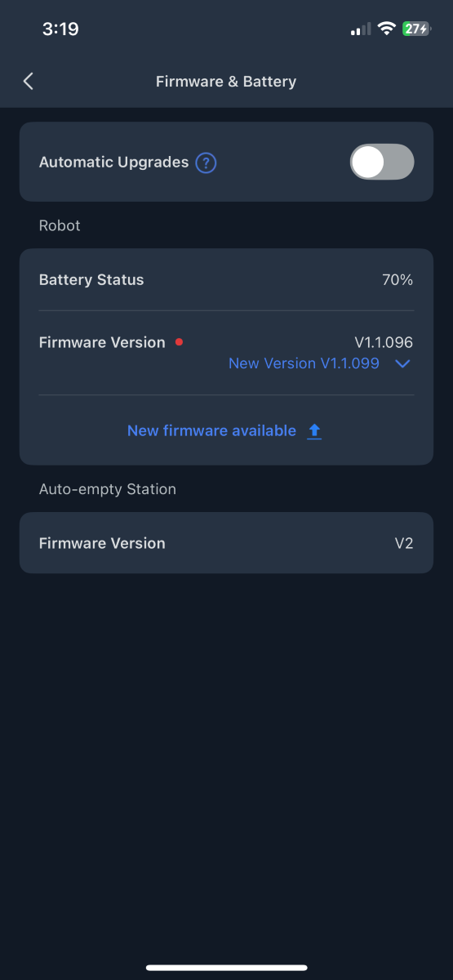Select robot Firmware Version label

(x=102, y=342)
